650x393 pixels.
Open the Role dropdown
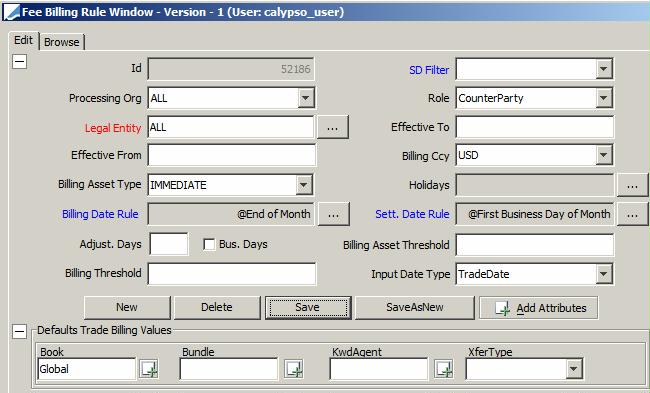[x=604, y=98]
